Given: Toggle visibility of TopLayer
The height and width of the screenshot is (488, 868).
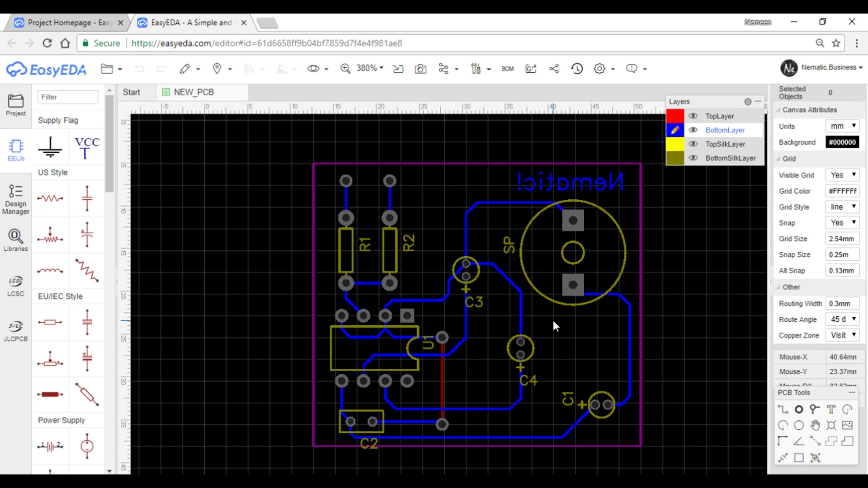Looking at the screenshot, I should pyautogui.click(x=693, y=116).
